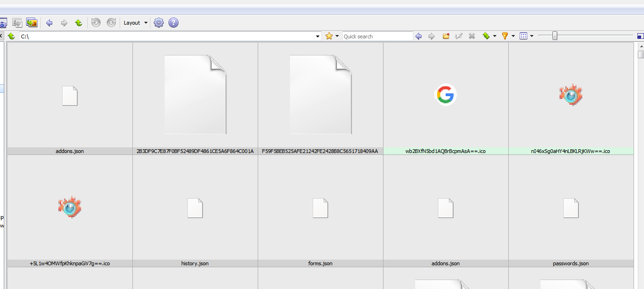Expand the filter options dropdown arrow
The height and width of the screenshot is (289, 644).
(x=513, y=36)
